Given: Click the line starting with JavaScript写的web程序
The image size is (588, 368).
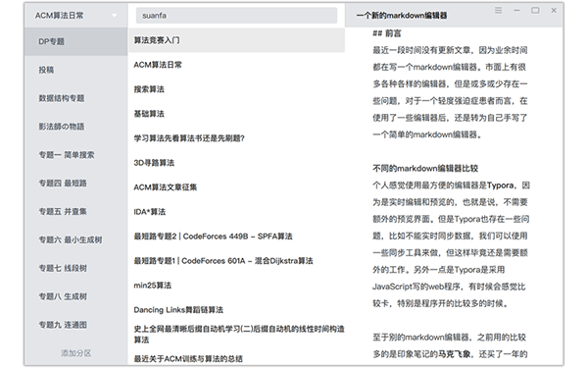Looking at the screenshot, I should click(449, 287).
